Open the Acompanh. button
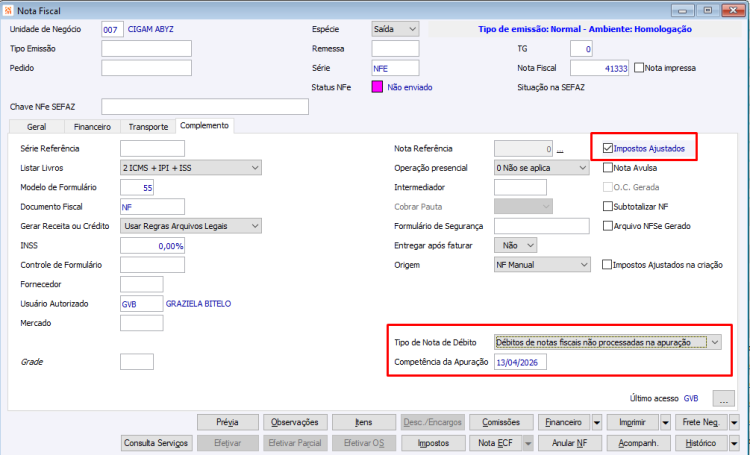750x455 pixels. coord(639,443)
